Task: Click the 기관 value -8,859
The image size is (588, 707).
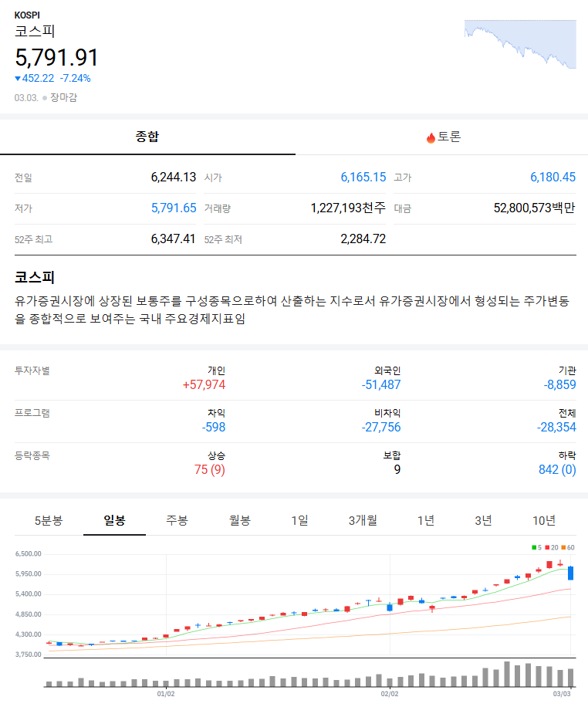Action: click(559, 384)
